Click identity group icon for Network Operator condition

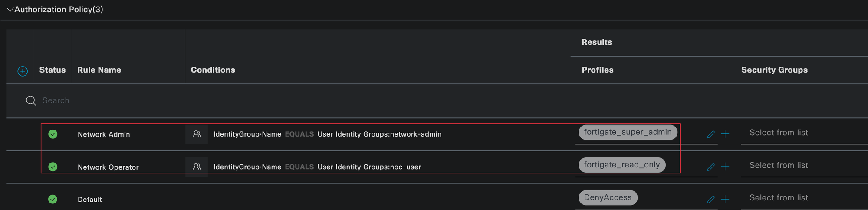[197, 167]
